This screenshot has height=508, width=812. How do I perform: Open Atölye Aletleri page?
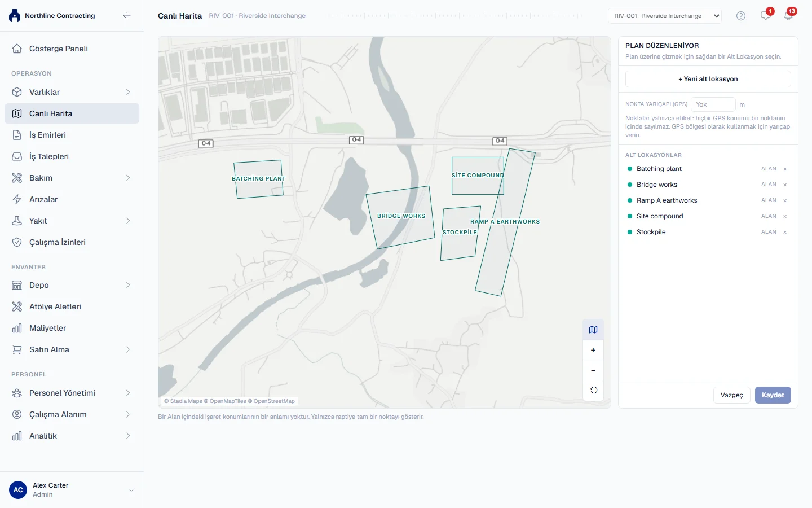72,306
